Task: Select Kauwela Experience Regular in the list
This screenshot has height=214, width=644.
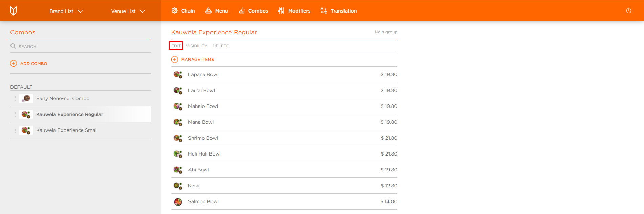Action: (x=81, y=114)
